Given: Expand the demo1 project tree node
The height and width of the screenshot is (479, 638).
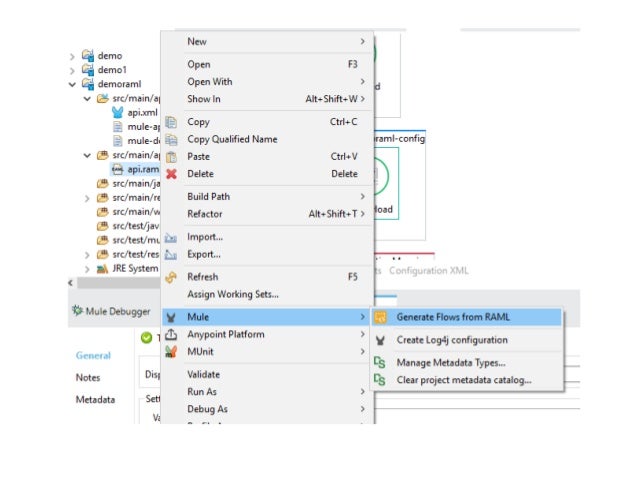Looking at the screenshot, I should tap(72, 70).
